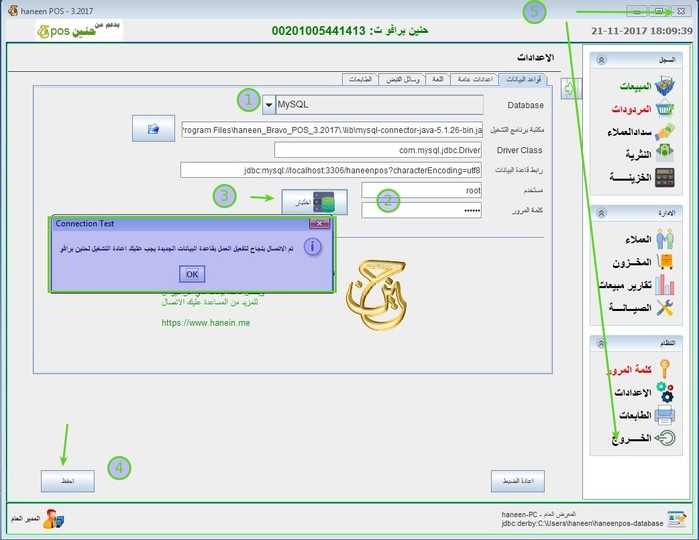Collapse the الادارة sidebar section
The image size is (699, 540).
(601, 213)
